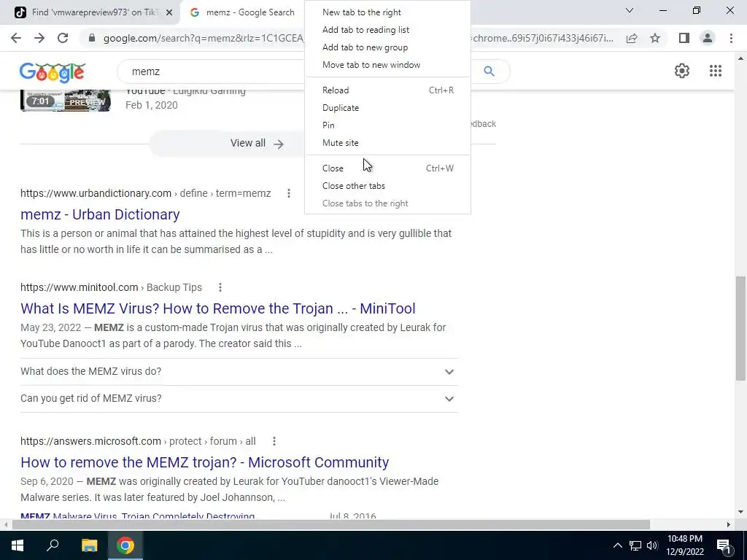
Task: Click the browser back arrow
Action: (16, 38)
